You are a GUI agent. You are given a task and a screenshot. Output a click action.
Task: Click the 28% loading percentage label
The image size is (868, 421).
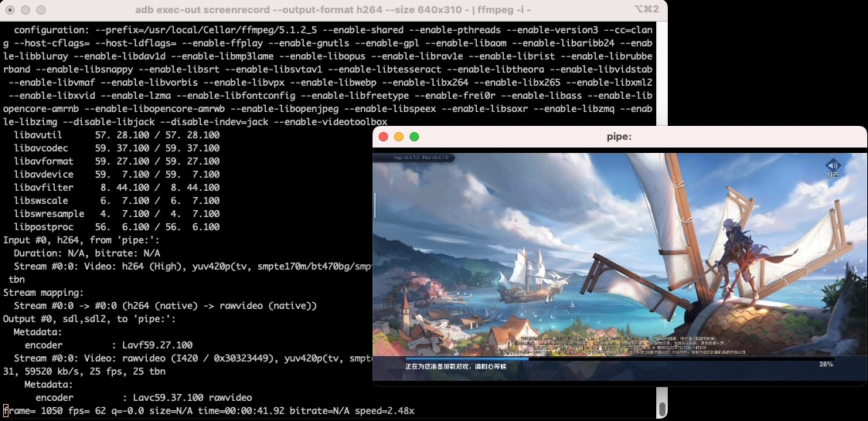click(x=825, y=364)
